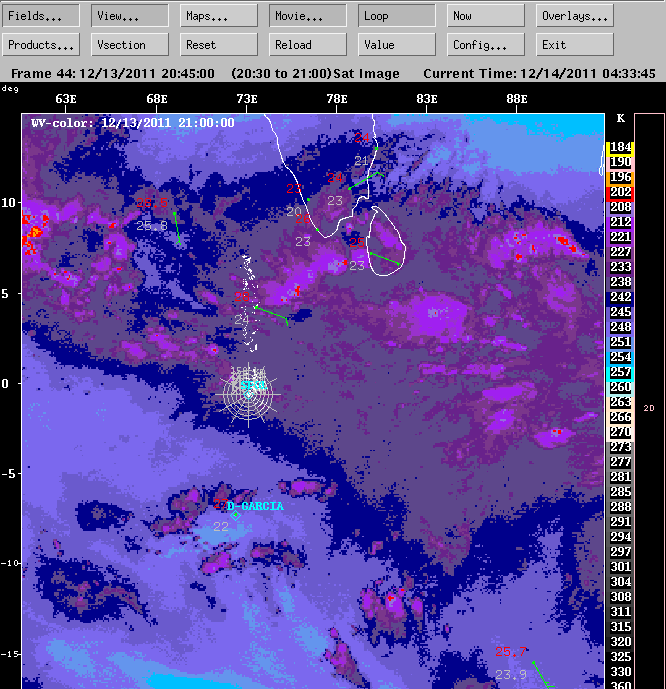Toggle the Vsection mode button

click(130, 45)
